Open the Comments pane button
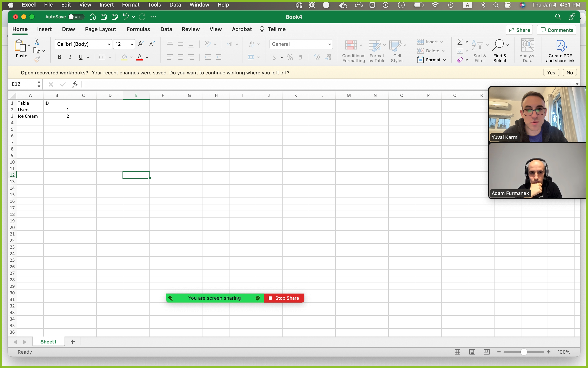 (x=556, y=30)
